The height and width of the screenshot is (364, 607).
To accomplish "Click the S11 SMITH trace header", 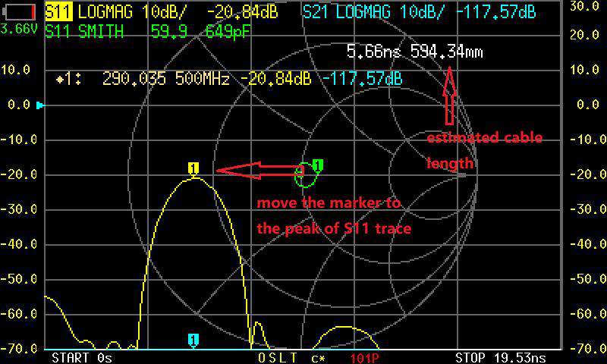I will [84, 31].
